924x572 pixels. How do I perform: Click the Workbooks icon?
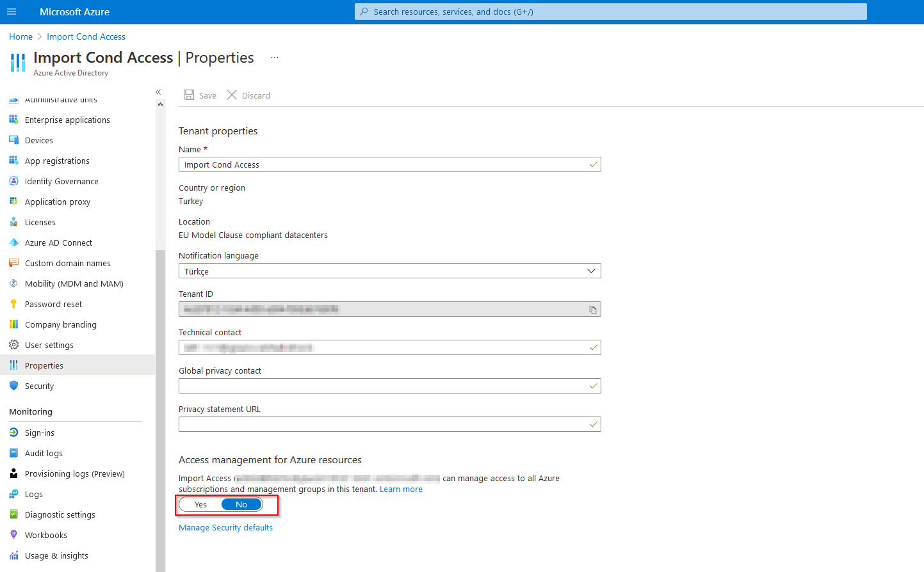(x=13, y=535)
